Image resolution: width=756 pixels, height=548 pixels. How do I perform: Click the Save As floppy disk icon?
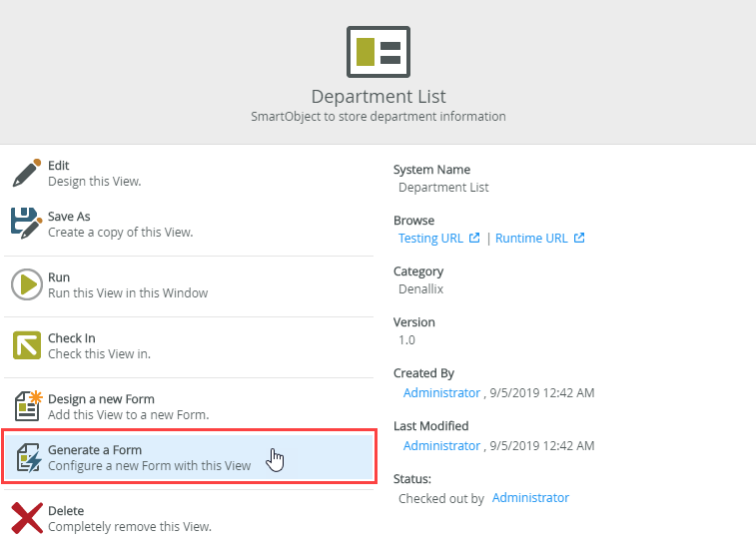26,224
